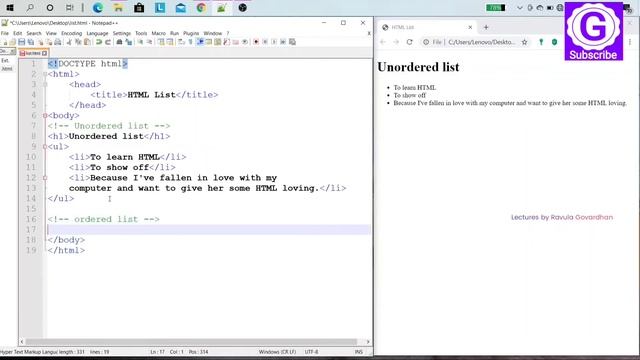Open the Plugins menu

[x=191, y=33]
